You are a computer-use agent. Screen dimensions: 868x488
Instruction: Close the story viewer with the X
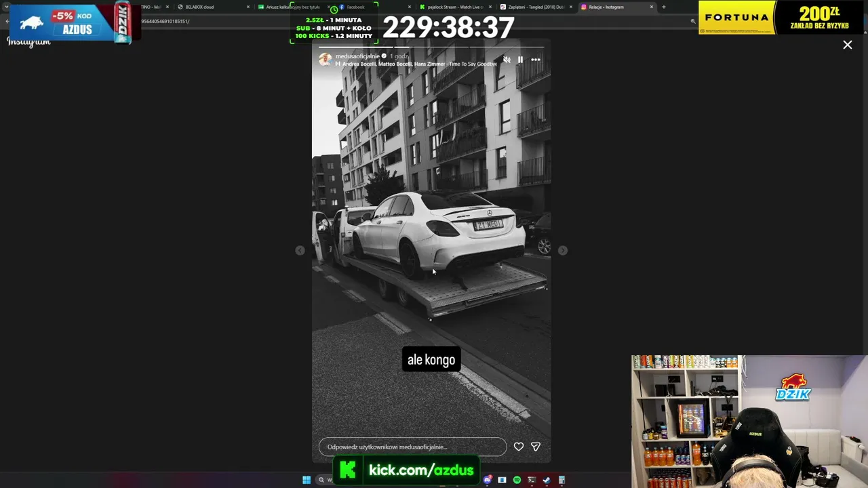pos(848,45)
